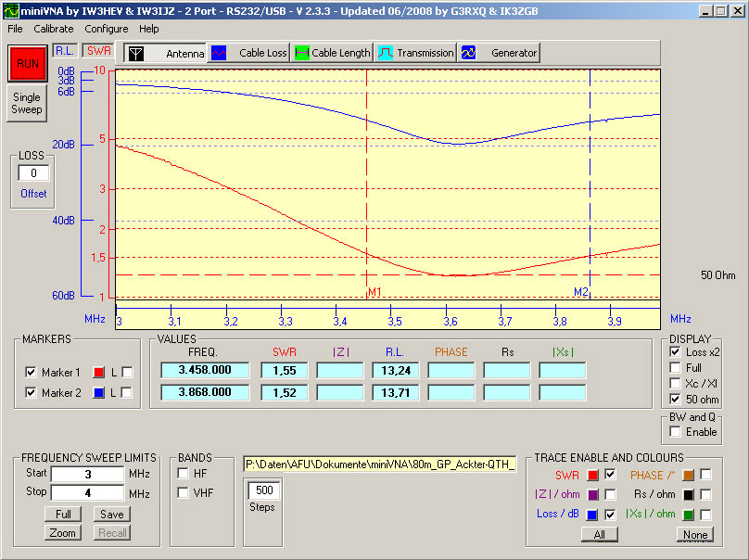Open the Generator mode
The height and width of the screenshot is (560, 749).
500,53
